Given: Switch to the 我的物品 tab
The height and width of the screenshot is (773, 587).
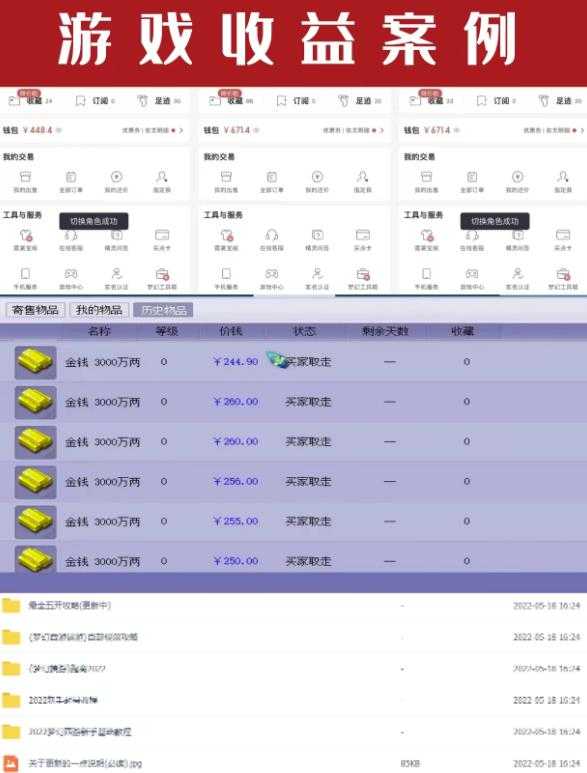Looking at the screenshot, I should click(x=99, y=310).
